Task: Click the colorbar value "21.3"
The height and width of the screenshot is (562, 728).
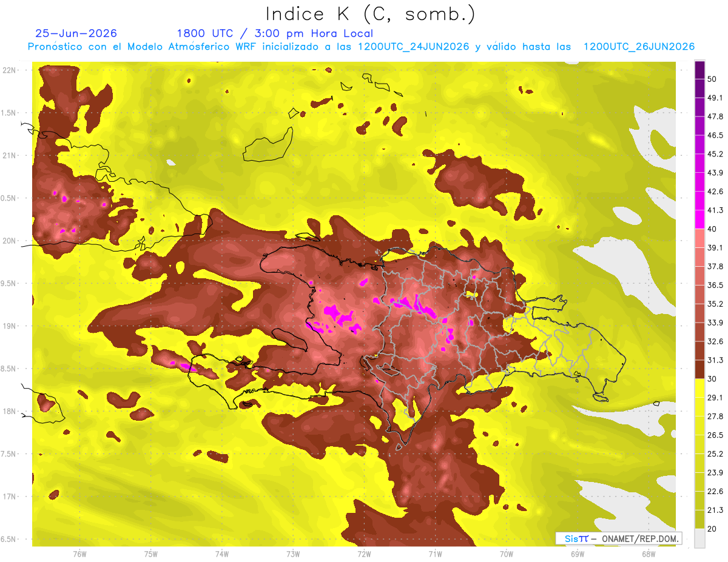Action: point(715,510)
